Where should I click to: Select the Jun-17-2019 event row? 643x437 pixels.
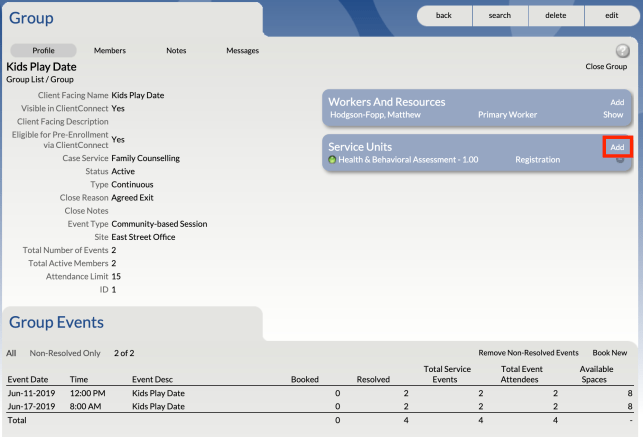pyautogui.click(x=320, y=406)
